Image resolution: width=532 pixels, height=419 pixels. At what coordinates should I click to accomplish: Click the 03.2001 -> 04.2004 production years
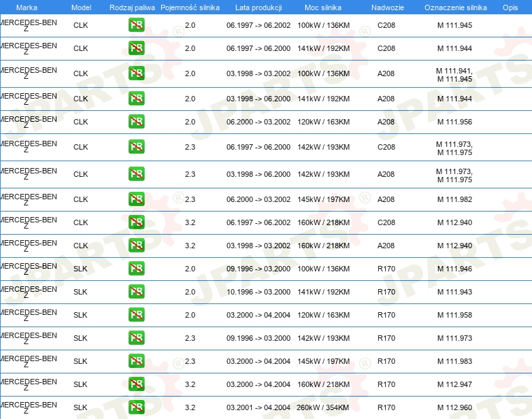click(259, 407)
